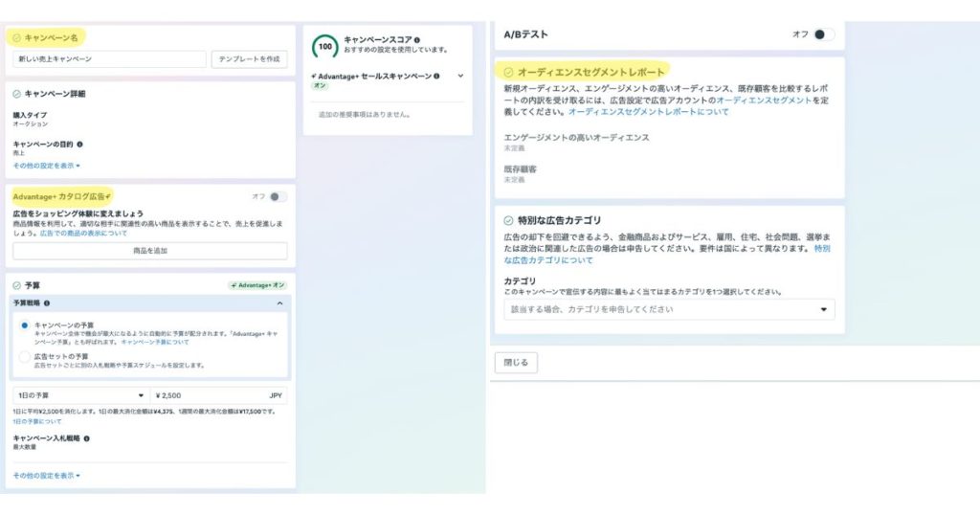Viewport: 980px width, 515px height.
Task: Collapse the 予算戦略 section chevron
Action: coord(278,303)
